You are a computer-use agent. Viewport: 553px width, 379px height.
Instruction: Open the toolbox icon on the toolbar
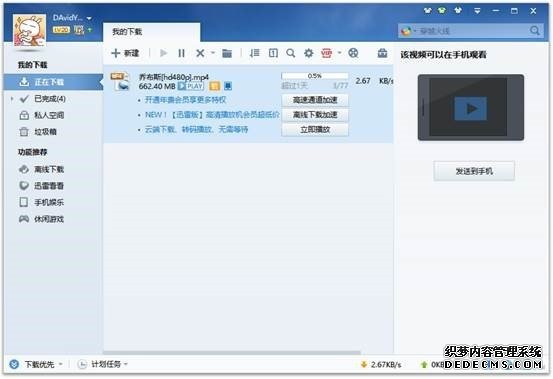pyautogui.click(x=382, y=53)
